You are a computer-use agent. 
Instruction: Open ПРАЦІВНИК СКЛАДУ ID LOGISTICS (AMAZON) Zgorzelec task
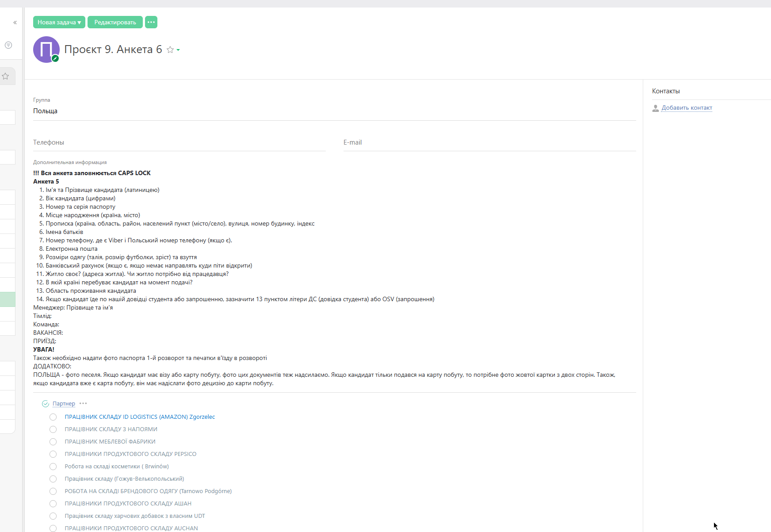pos(140,417)
